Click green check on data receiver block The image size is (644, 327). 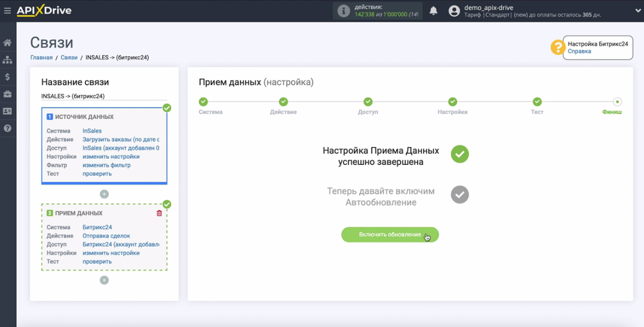point(167,204)
